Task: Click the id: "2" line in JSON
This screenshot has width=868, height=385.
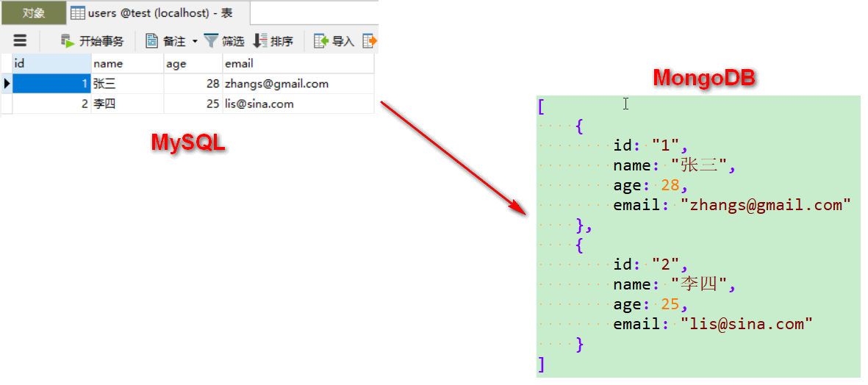Action: pos(650,265)
